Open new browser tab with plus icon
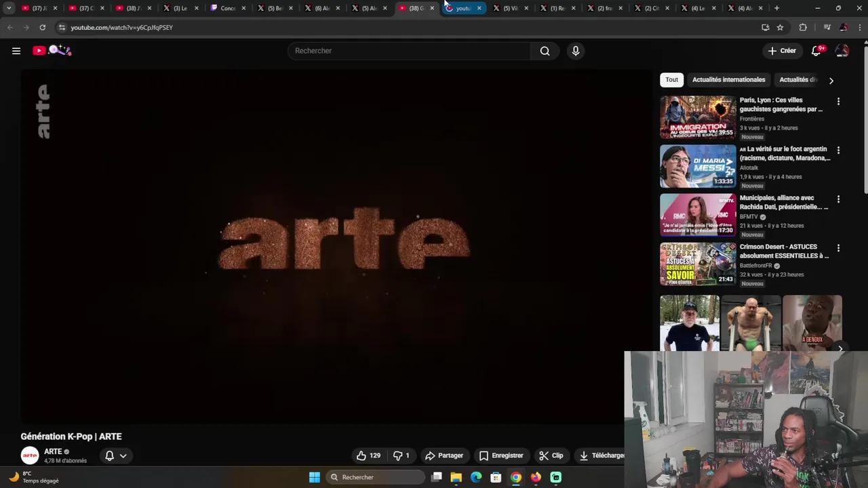868x488 pixels. click(776, 8)
